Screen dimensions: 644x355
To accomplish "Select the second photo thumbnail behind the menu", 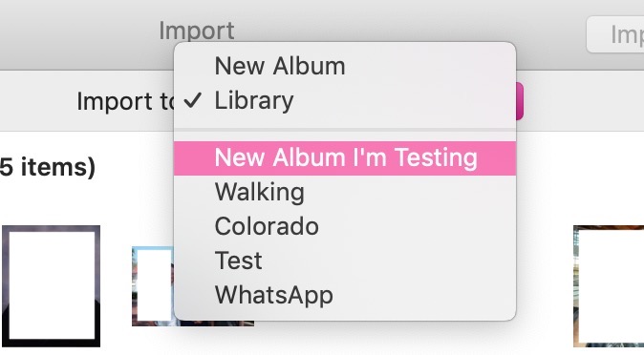I will coord(153,286).
